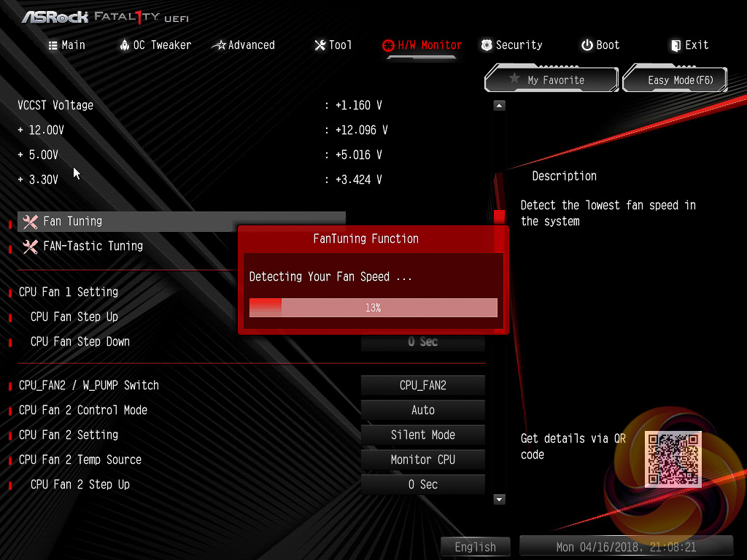
Task: Click the Main tab list icon
Action: click(53, 45)
